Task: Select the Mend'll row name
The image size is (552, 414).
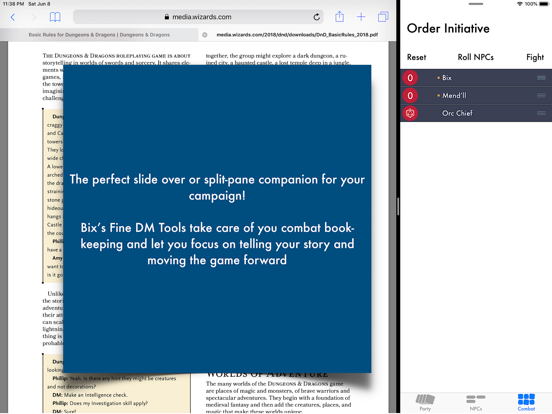Action: [x=454, y=95]
